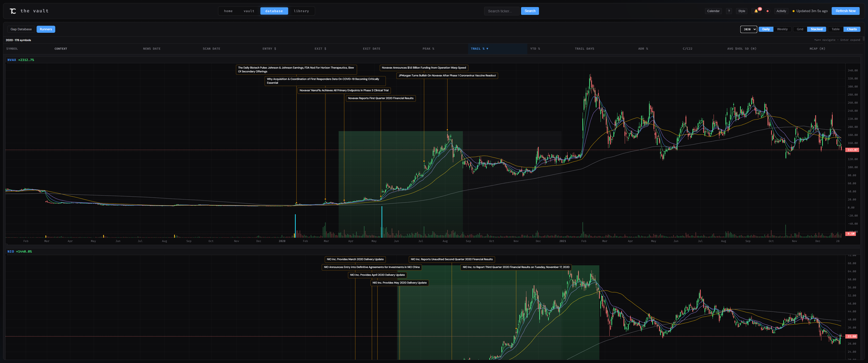Sort by PEAK % column header
Screen dimensions: 868x363
(x=428, y=49)
